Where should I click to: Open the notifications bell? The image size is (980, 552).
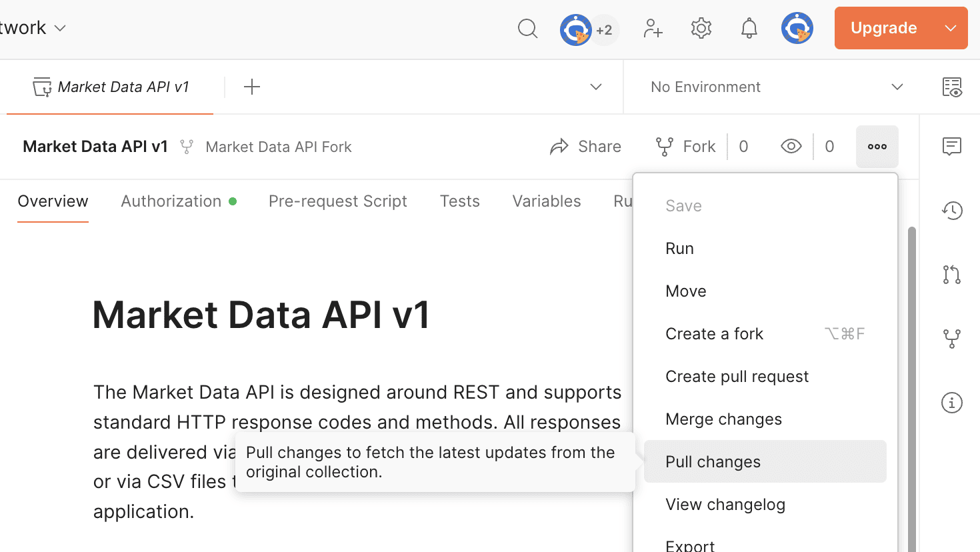pos(748,28)
